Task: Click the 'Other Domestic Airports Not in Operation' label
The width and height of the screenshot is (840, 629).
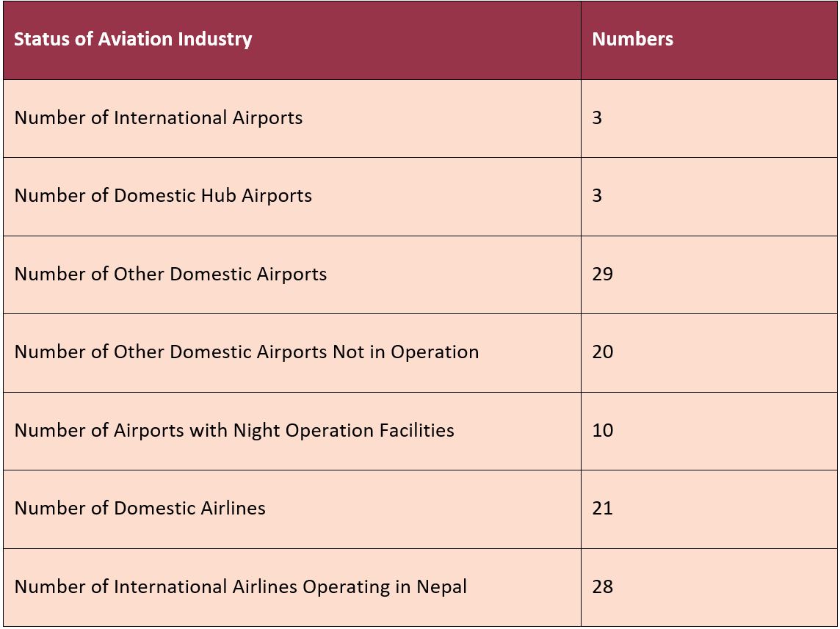Action: pyautogui.click(x=247, y=352)
